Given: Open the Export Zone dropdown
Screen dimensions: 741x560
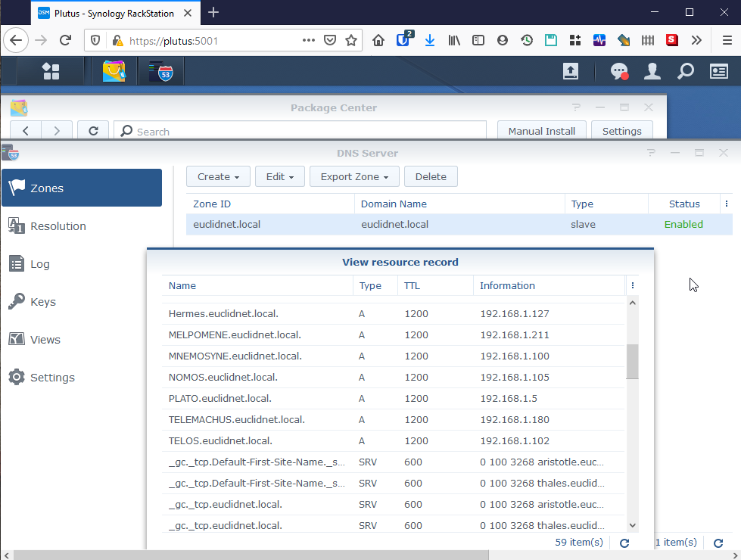Looking at the screenshot, I should [354, 176].
